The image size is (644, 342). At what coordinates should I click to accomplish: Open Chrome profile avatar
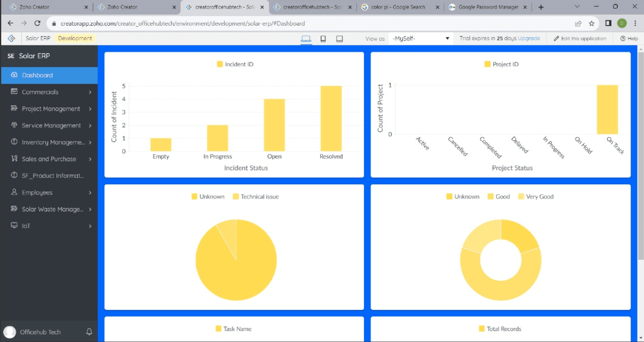pyautogui.click(x=622, y=23)
